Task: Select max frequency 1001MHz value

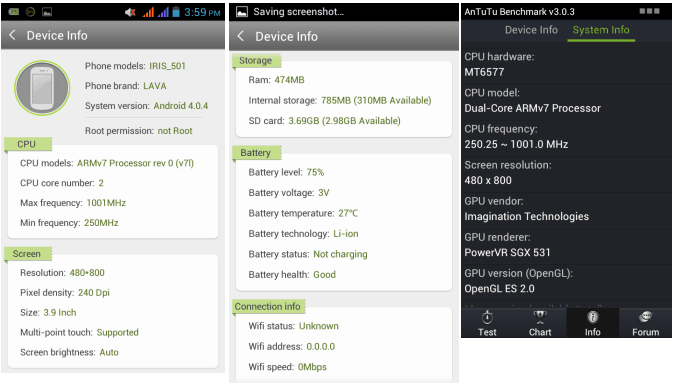Action: pos(106,203)
